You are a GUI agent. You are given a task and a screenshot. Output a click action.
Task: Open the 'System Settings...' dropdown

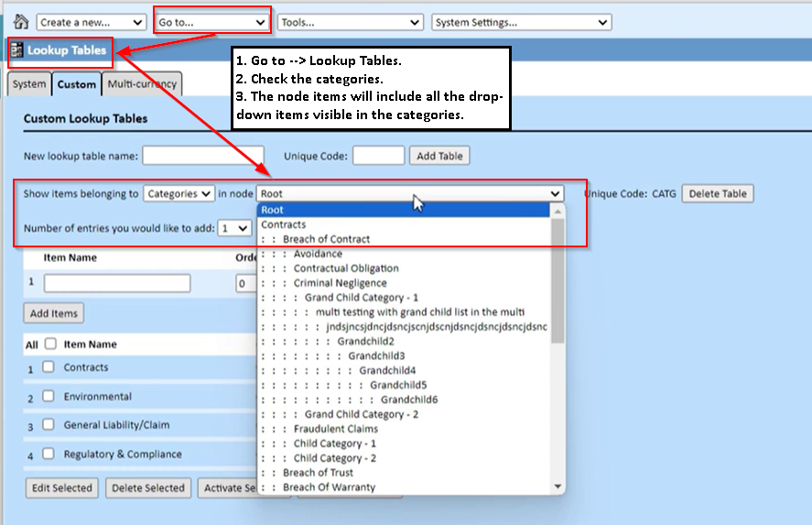pos(522,22)
